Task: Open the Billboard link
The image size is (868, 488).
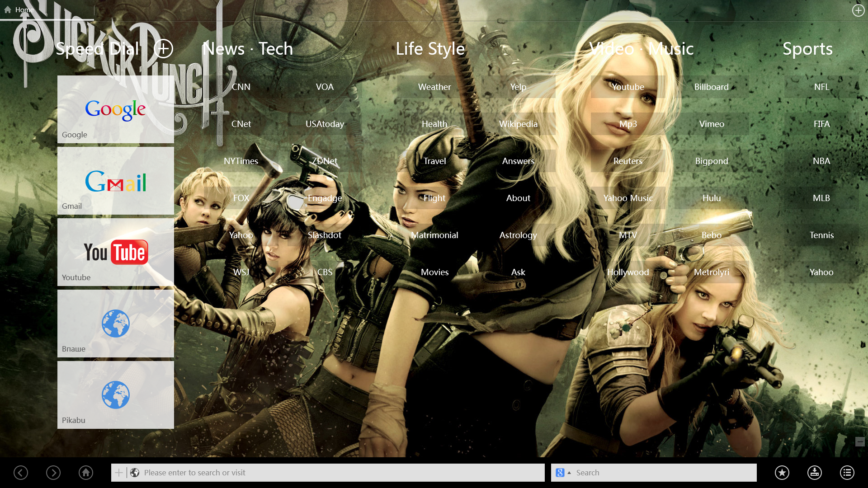Action: point(711,87)
